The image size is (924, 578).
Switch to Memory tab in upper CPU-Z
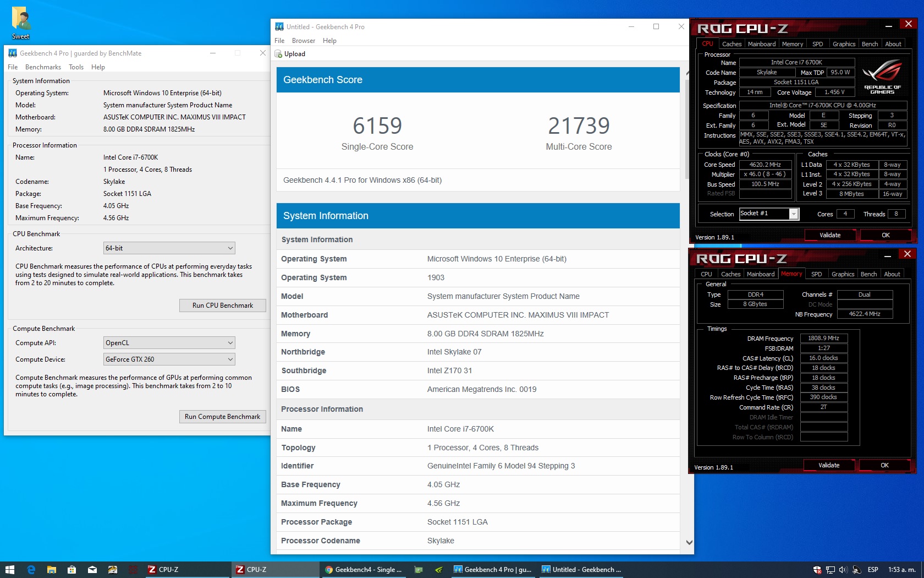pyautogui.click(x=793, y=44)
